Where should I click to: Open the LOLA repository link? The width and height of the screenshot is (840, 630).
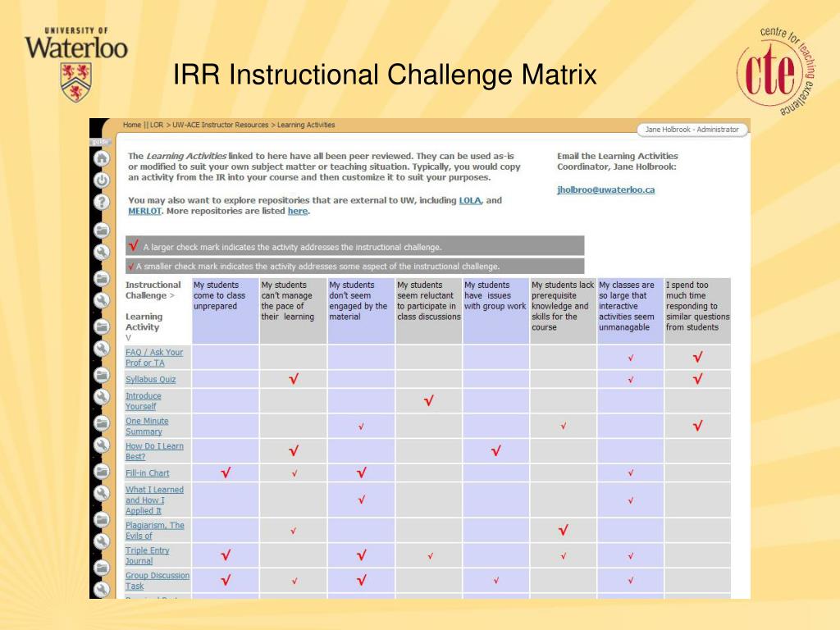point(470,200)
